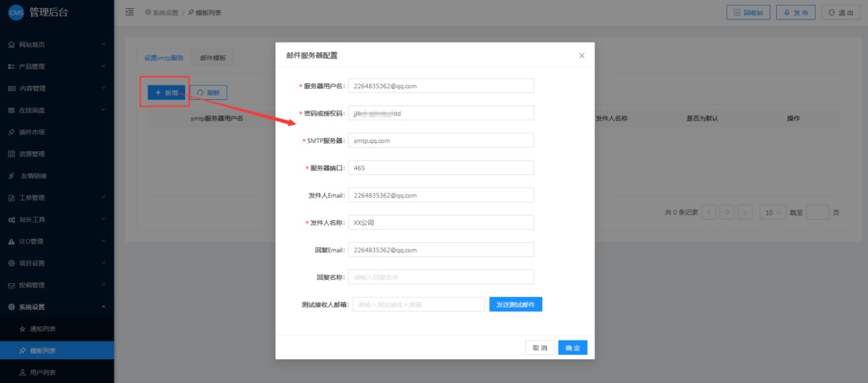Close the 邮件服务器配置 dialog with X
868x383 pixels.
click(582, 56)
